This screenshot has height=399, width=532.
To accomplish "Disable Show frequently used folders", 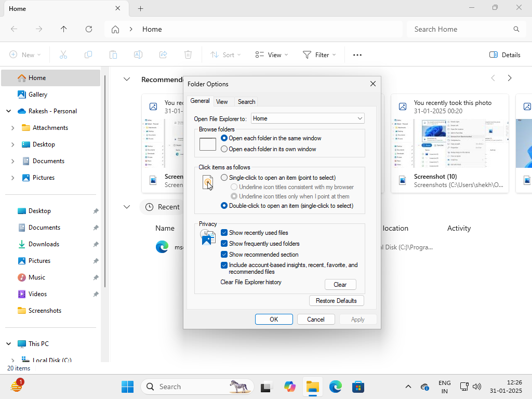I will [x=224, y=244].
